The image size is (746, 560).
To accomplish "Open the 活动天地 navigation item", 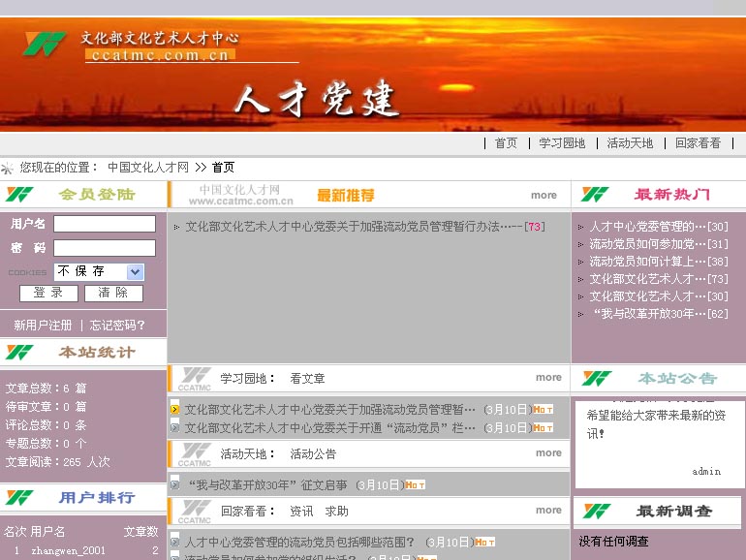I will (x=630, y=143).
